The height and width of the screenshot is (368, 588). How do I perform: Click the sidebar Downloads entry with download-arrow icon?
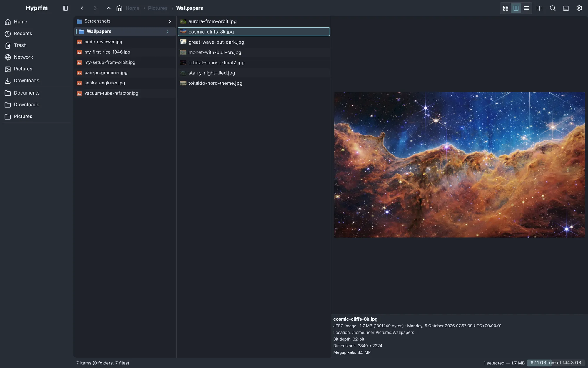pyautogui.click(x=37, y=81)
